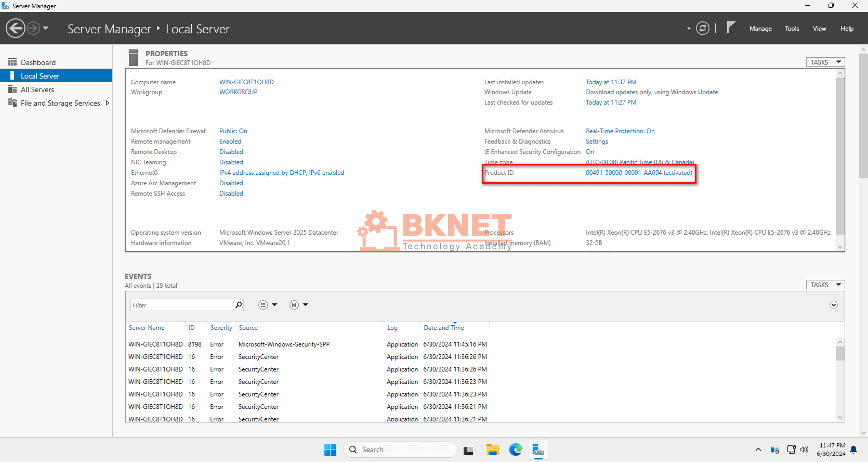Image resolution: width=868 pixels, height=462 pixels.
Task: Click Last installed updates Today at 11:37 PM
Action: [611, 82]
